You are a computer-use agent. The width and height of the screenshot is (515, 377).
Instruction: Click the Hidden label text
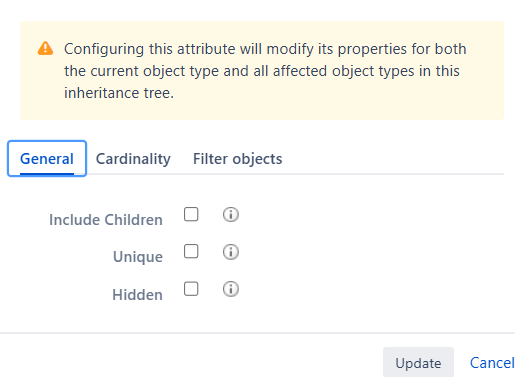click(x=137, y=295)
